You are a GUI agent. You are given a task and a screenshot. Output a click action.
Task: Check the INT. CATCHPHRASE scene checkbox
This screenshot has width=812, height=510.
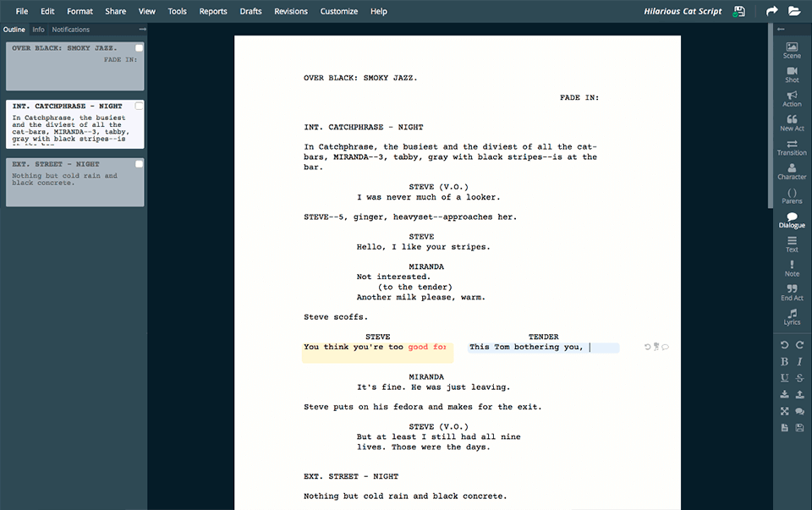pos(138,106)
